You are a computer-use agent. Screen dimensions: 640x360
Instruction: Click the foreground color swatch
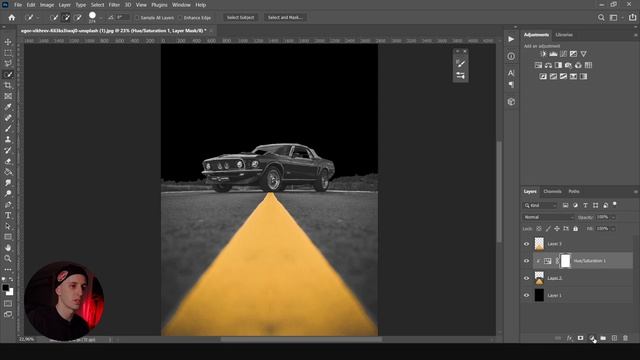coord(5,288)
